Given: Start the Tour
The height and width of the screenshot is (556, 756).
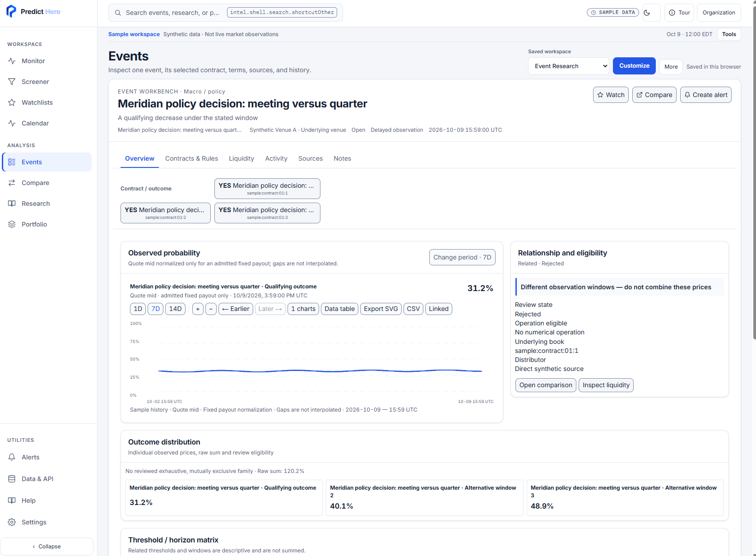Looking at the screenshot, I should point(679,13).
